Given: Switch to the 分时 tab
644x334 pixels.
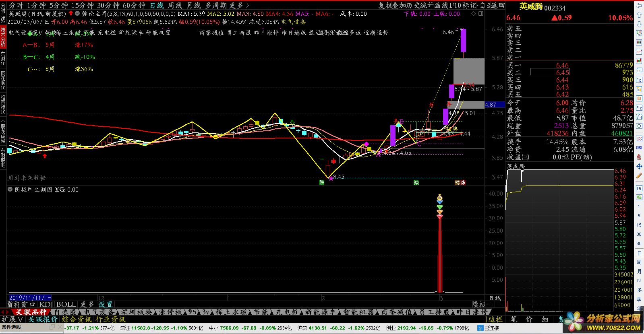Looking at the screenshot, I should (x=16, y=5).
